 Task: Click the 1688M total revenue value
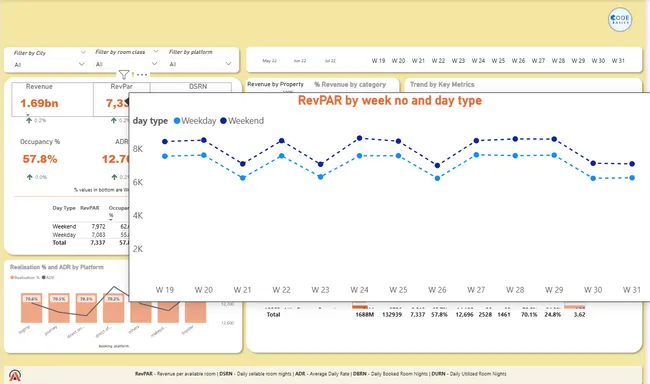tap(364, 315)
